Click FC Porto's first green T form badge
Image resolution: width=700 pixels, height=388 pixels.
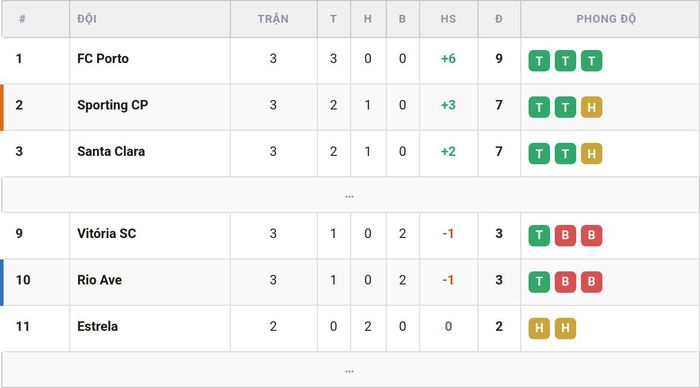point(539,61)
